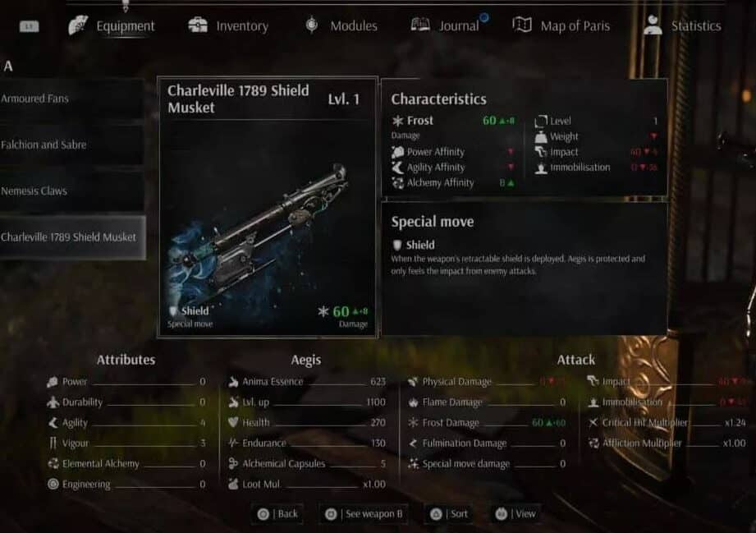The height and width of the screenshot is (533, 756).
Task: Switch to the Modules tab
Action: [341, 25]
